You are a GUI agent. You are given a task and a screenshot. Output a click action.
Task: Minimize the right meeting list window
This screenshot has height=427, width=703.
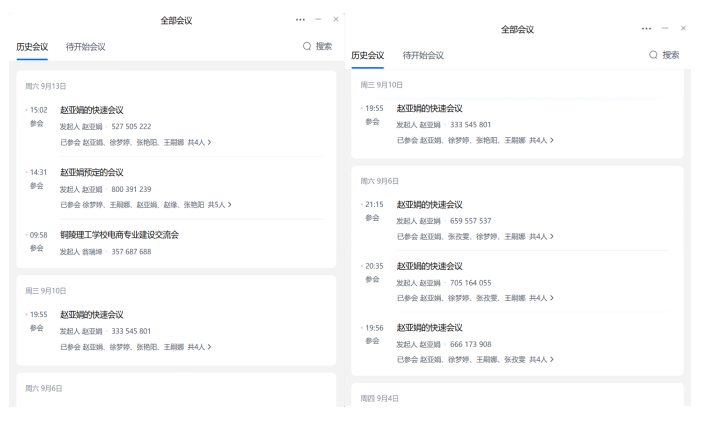pos(666,28)
